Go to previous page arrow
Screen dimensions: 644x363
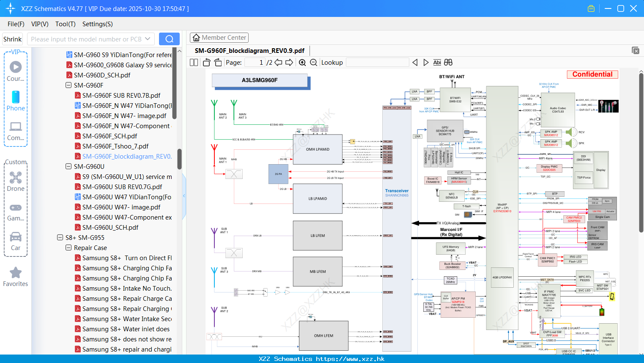(x=278, y=62)
